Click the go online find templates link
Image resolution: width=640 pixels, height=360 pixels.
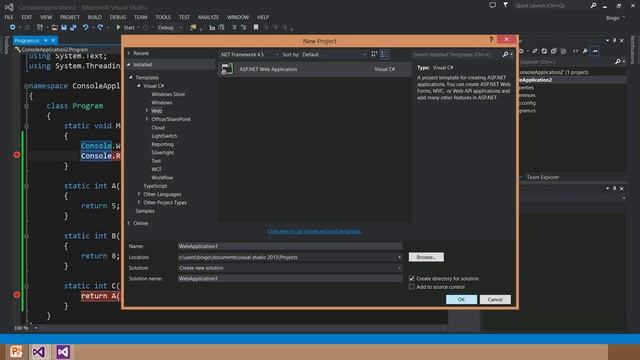coord(314,231)
